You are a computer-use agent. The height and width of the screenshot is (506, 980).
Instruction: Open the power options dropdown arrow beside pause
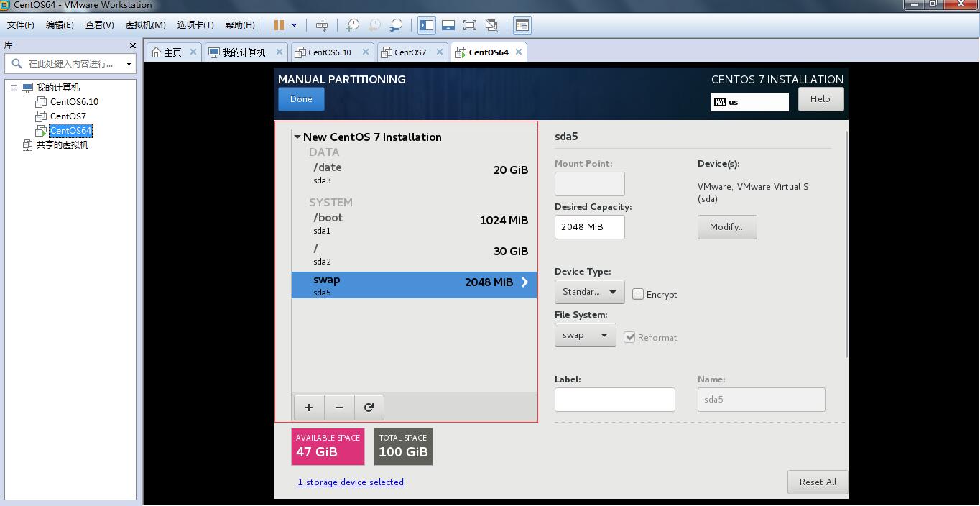coord(294,25)
